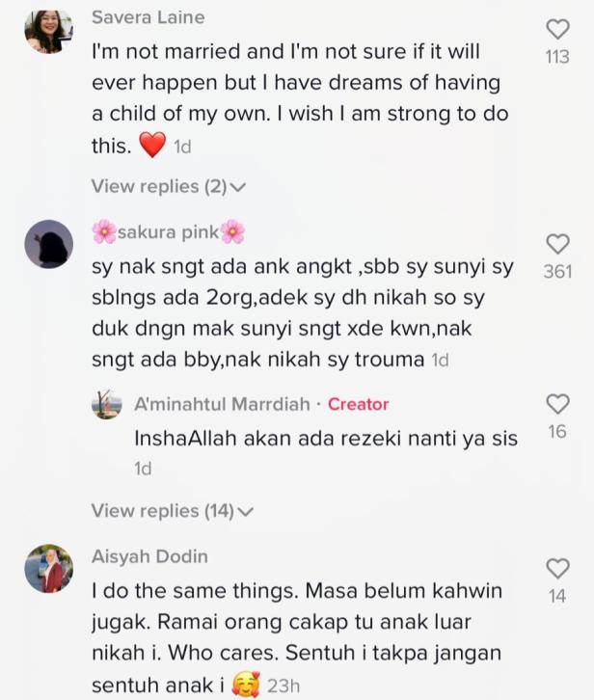Open Savera Laine username link
The height and width of the screenshot is (700, 594).
148,17
